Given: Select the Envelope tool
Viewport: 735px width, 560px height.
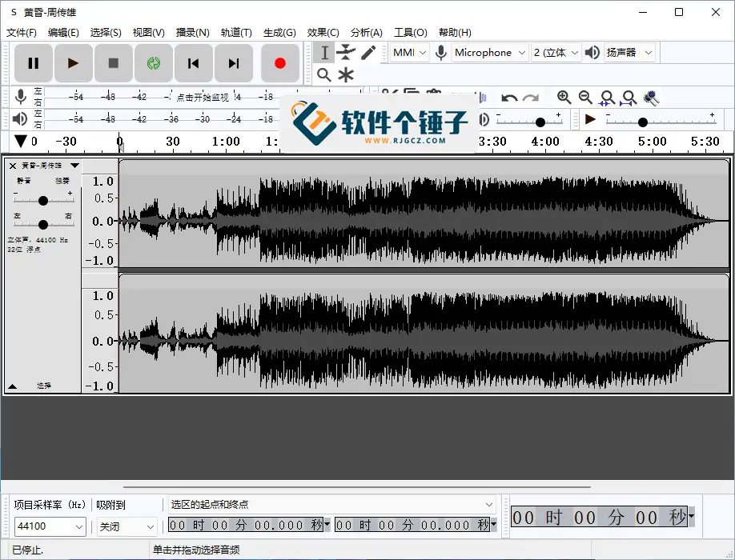Looking at the screenshot, I should pos(346,52).
